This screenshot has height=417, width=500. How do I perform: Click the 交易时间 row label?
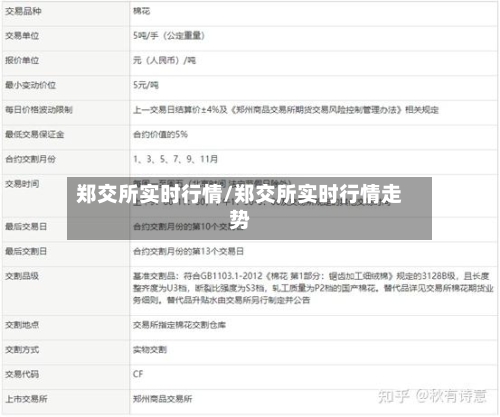pyautogui.click(x=22, y=184)
